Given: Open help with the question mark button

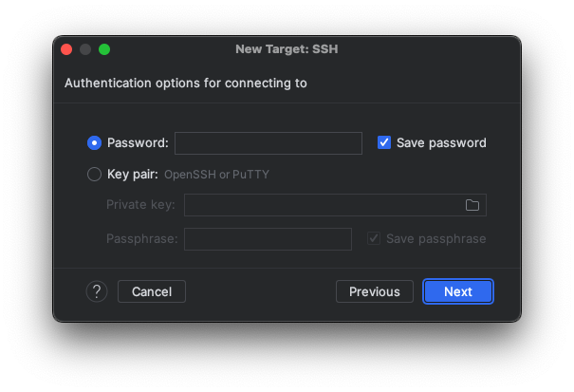Looking at the screenshot, I should (x=97, y=291).
